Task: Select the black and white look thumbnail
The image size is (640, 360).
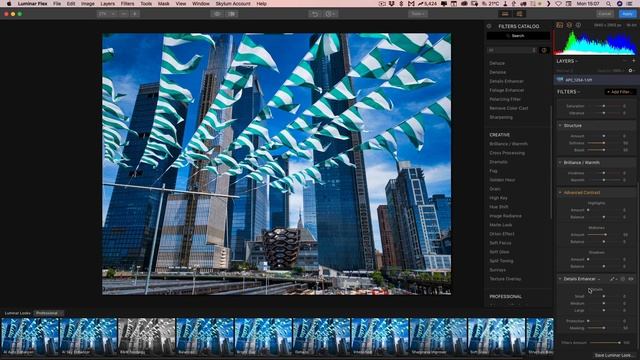Action: point(147,337)
